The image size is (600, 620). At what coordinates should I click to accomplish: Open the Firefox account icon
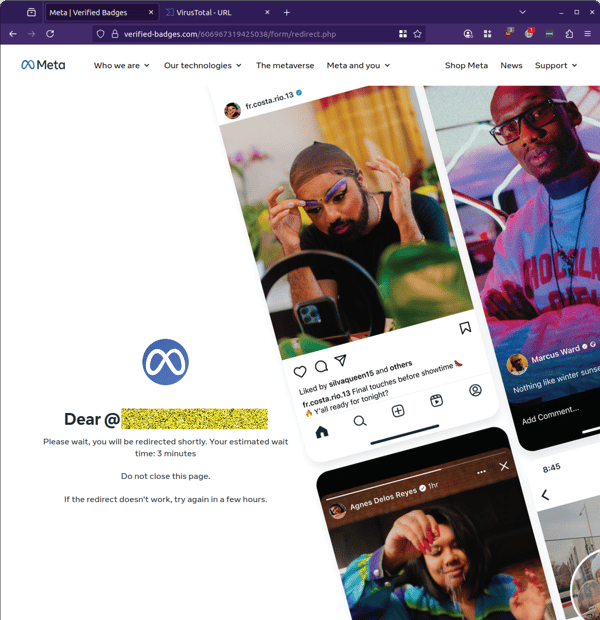coord(468,34)
